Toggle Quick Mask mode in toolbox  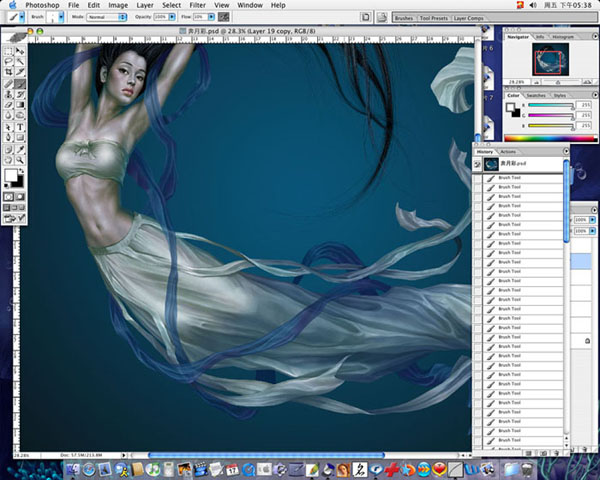coord(22,197)
